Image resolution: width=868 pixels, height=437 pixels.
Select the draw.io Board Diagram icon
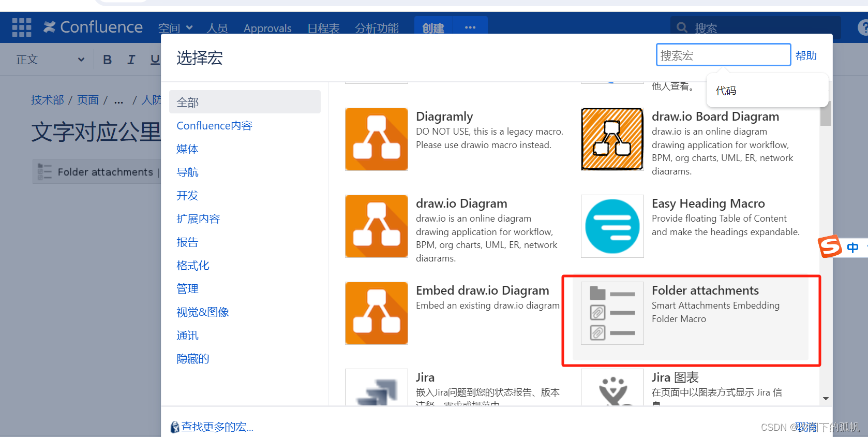point(612,139)
